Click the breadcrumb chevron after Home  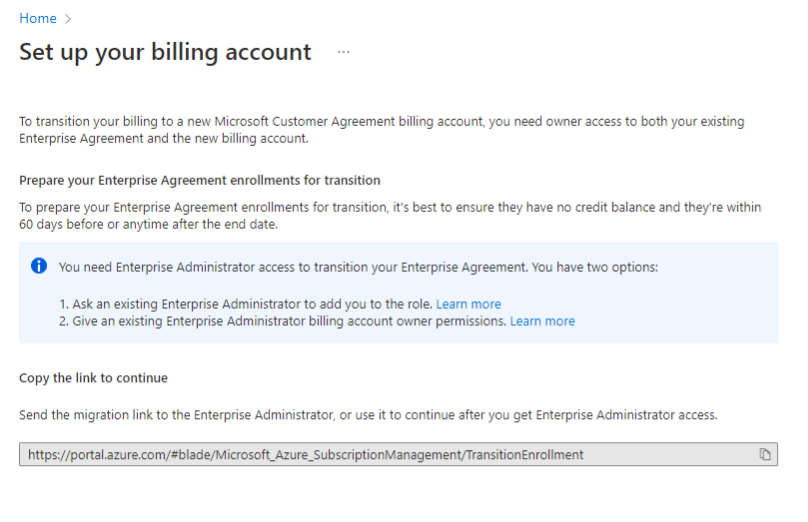(68, 19)
